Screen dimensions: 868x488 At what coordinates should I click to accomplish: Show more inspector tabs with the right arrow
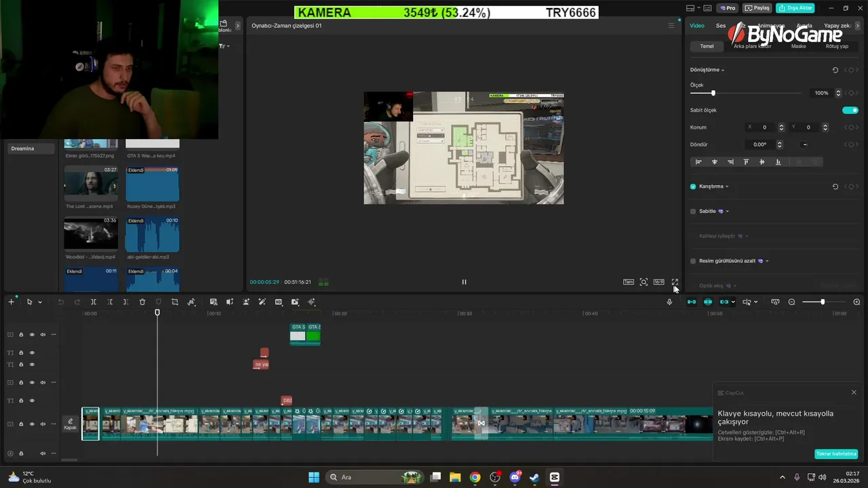[857, 26]
